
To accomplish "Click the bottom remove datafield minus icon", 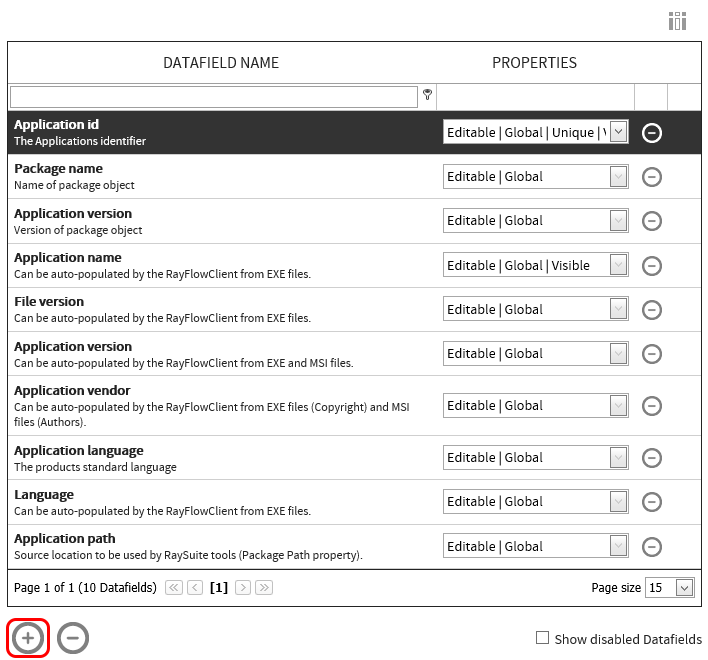I will [73, 638].
